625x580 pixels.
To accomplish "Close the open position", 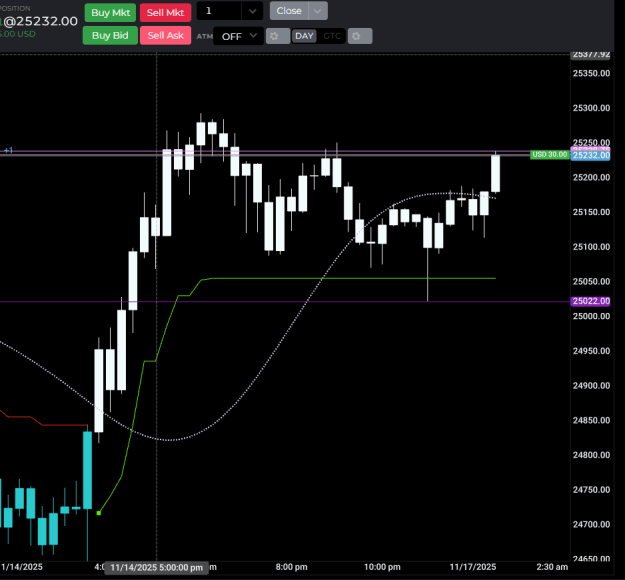I will pos(289,11).
